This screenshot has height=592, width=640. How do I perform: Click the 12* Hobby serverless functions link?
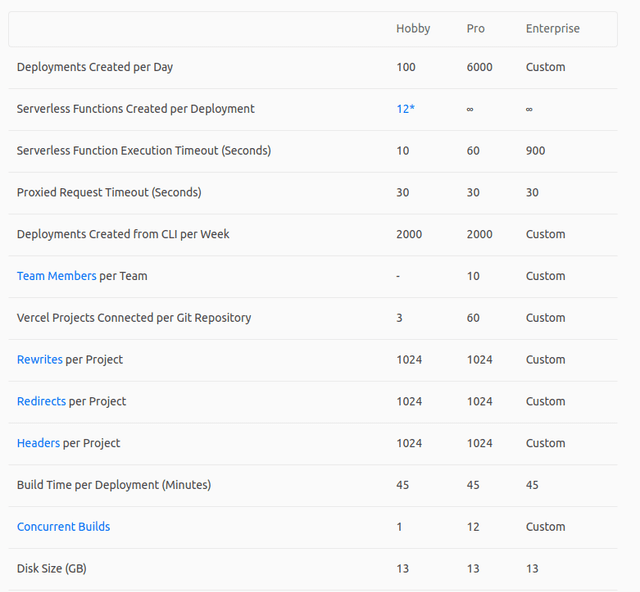405,109
